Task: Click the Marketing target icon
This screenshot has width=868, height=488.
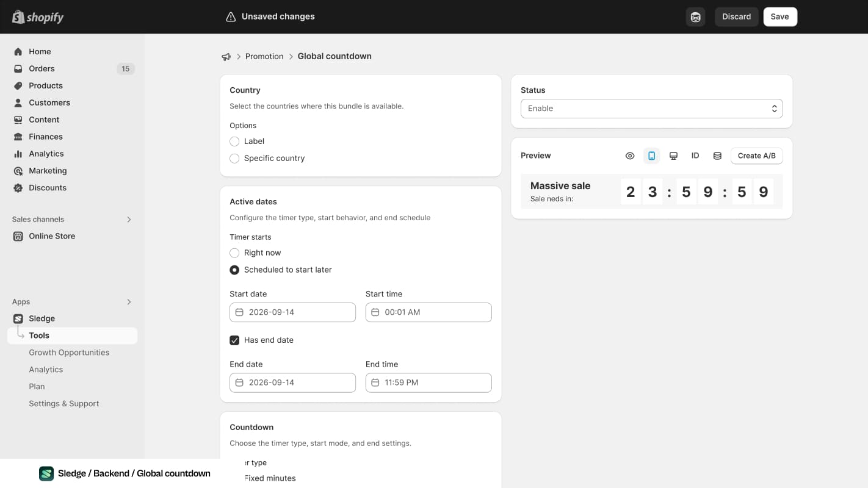Action: coord(18,171)
